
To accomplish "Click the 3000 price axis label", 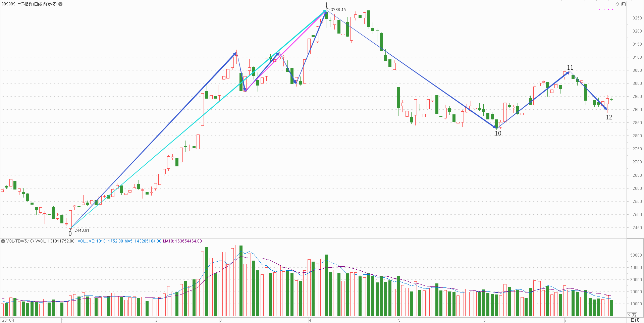I will (637, 83).
